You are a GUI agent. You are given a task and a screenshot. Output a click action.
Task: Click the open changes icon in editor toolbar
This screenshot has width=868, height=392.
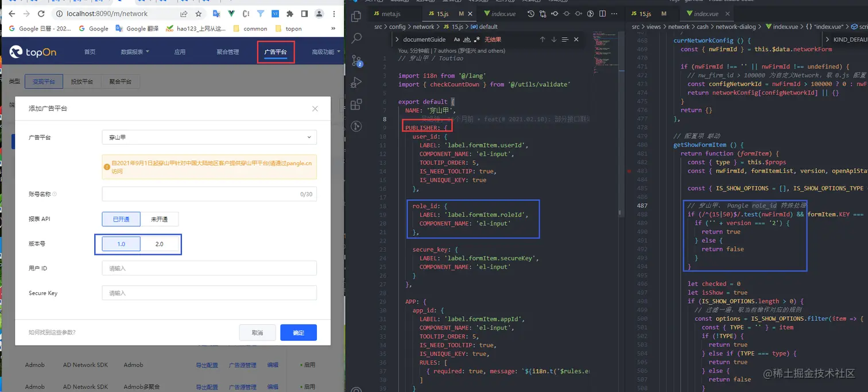543,13
